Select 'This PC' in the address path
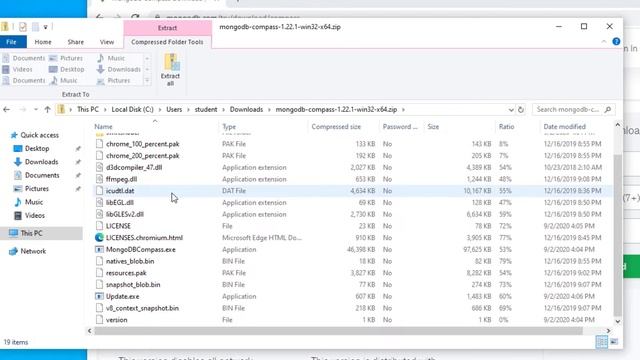The image size is (640, 360). 88,109
